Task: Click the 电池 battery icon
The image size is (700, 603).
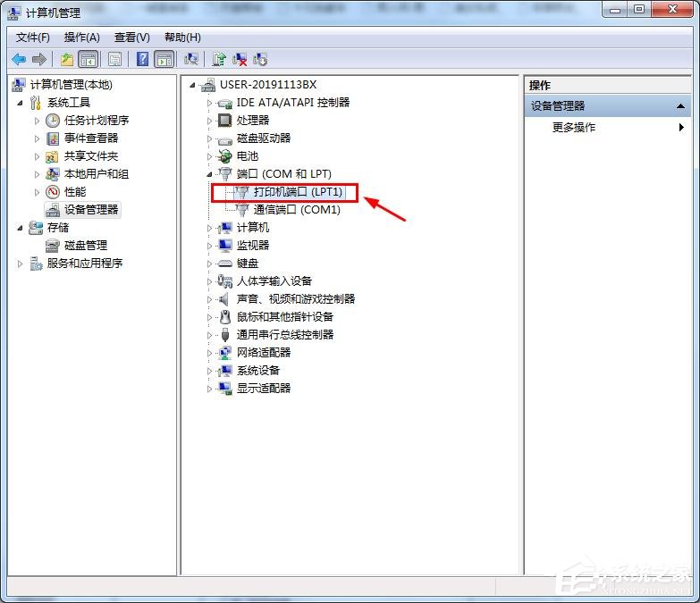Action: (224, 156)
